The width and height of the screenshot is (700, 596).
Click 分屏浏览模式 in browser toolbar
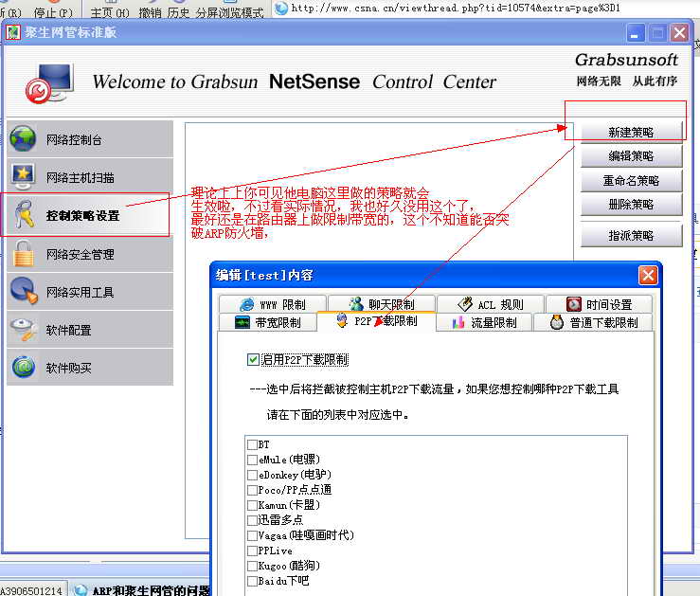point(229,12)
